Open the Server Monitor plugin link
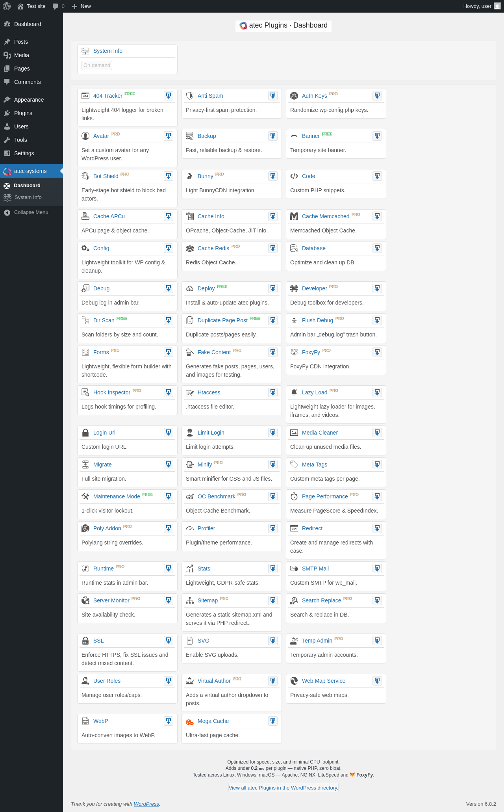 (x=111, y=600)
